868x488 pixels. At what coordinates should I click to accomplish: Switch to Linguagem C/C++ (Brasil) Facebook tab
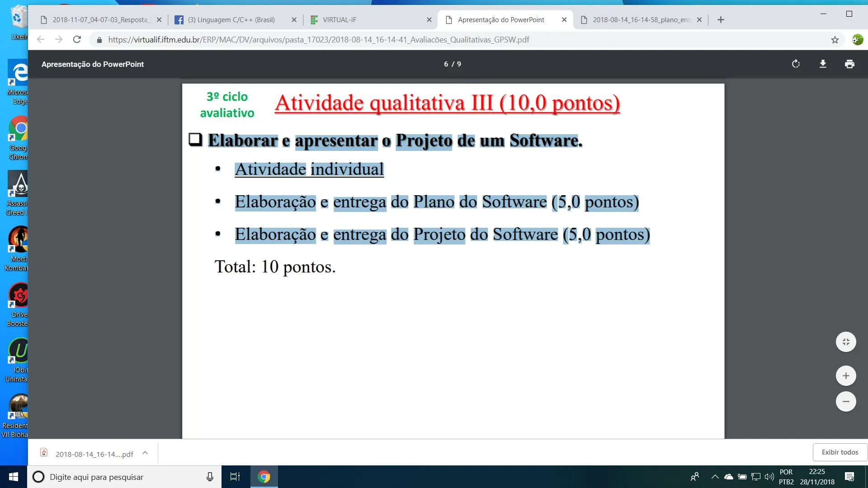tap(231, 20)
